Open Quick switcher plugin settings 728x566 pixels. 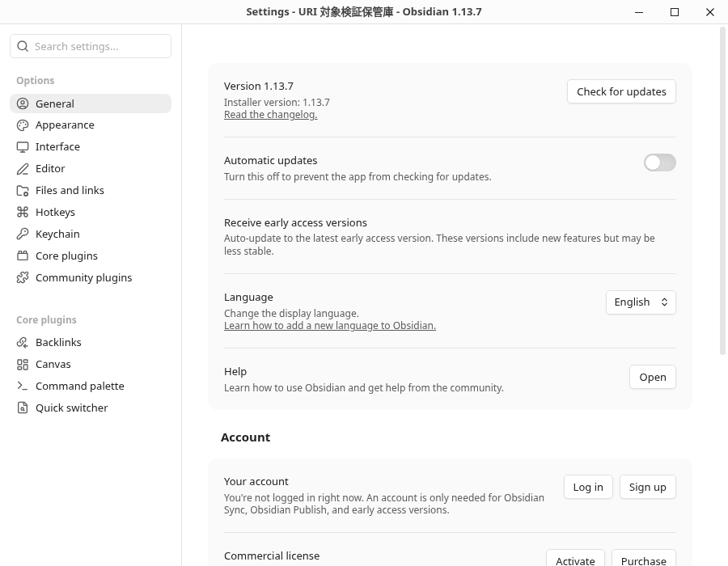[91, 408]
